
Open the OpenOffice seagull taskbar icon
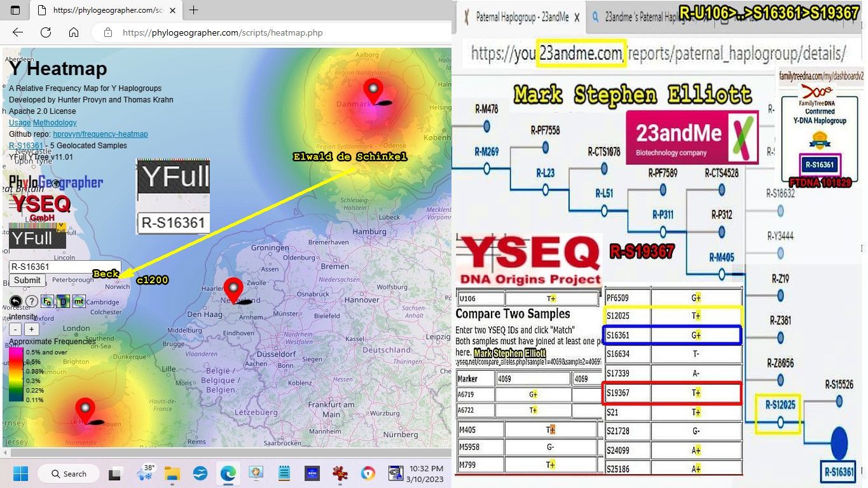200,473
